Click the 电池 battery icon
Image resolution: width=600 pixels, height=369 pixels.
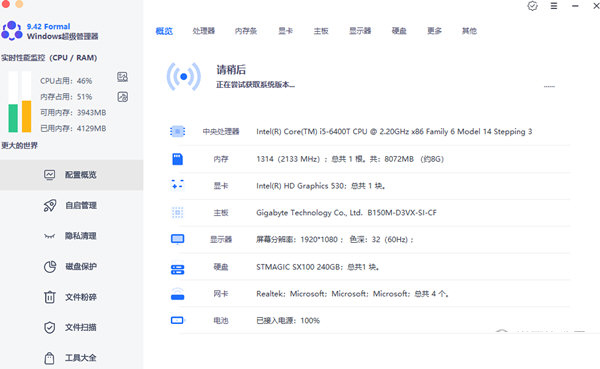coord(178,320)
